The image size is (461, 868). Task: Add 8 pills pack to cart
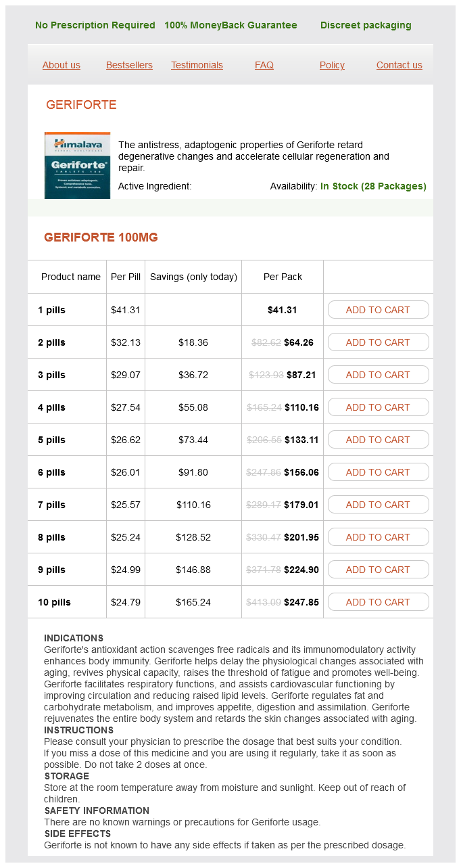tap(378, 537)
